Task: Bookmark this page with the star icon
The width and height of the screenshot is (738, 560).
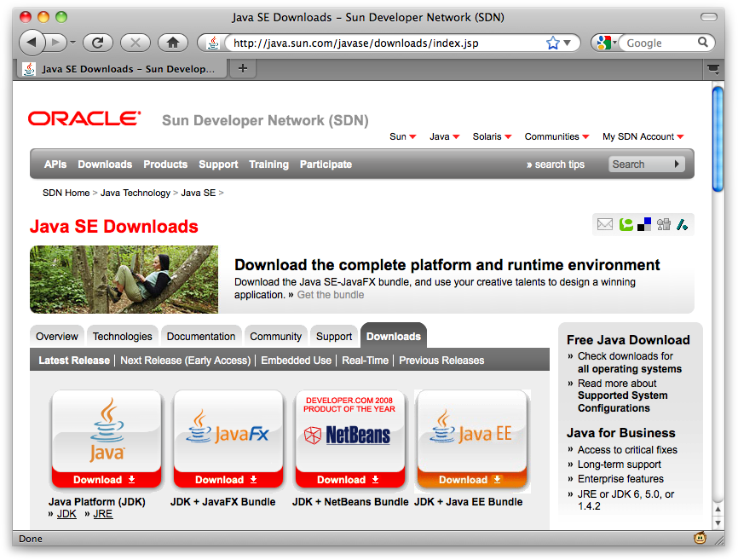Action: click(x=552, y=43)
